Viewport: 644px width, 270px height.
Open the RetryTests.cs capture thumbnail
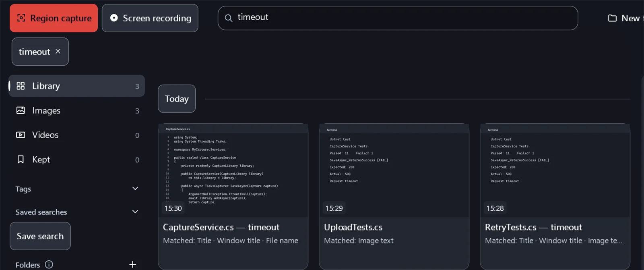click(555, 170)
